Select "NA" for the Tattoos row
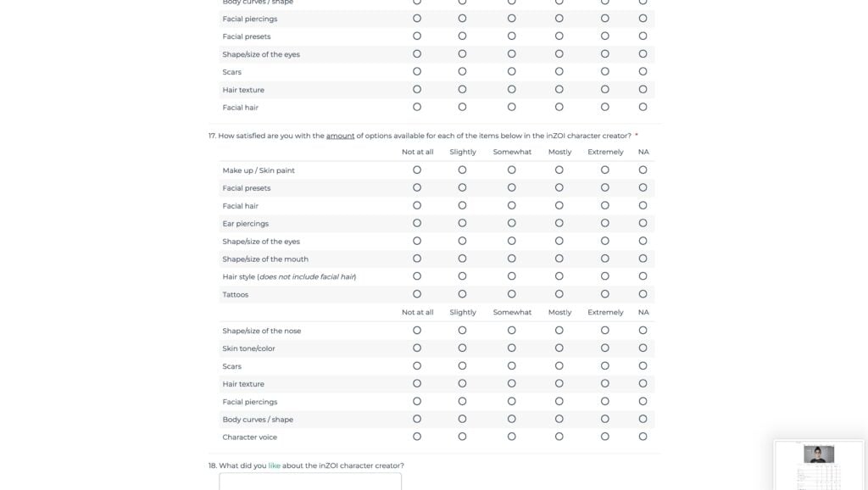 (x=643, y=294)
